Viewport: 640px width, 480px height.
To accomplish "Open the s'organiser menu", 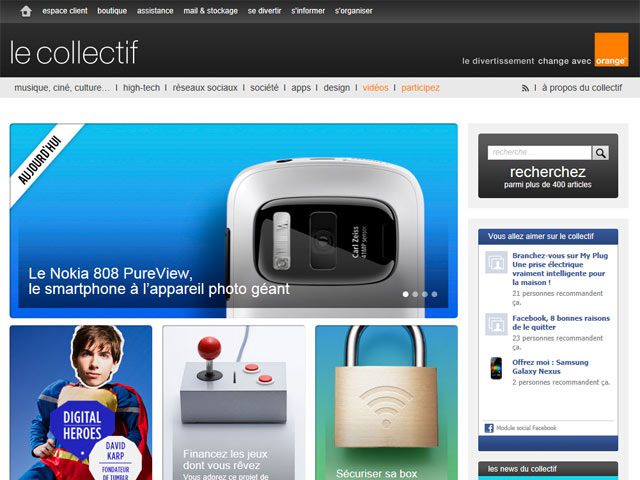I will point(354,11).
